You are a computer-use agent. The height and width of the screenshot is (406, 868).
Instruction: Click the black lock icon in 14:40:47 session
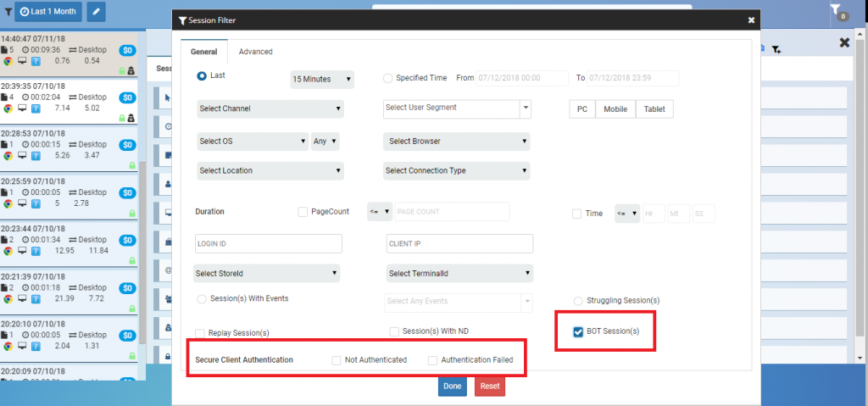tap(131, 71)
